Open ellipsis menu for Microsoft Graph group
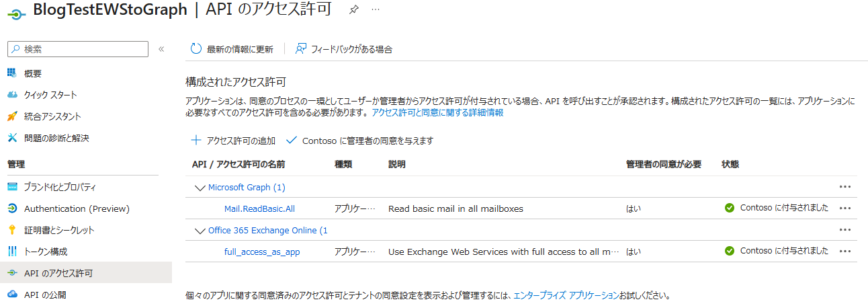Image resolution: width=868 pixels, height=308 pixels. [x=845, y=187]
